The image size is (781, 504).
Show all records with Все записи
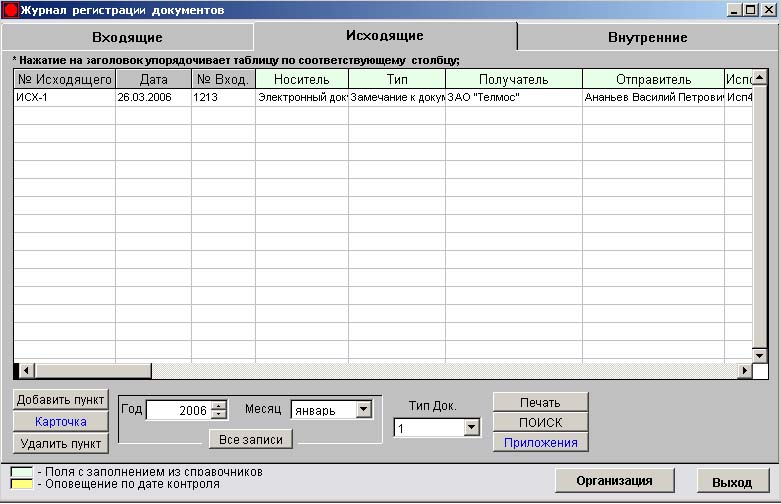(250, 439)
